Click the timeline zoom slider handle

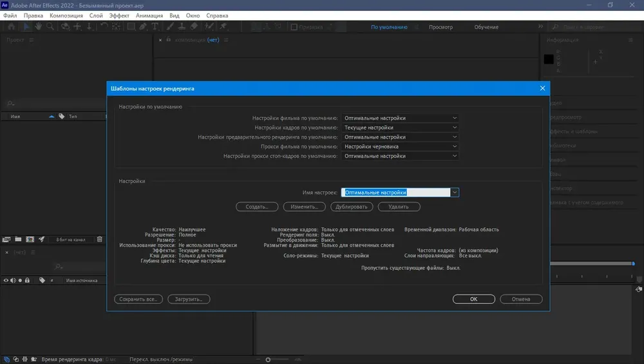point(268,360)
